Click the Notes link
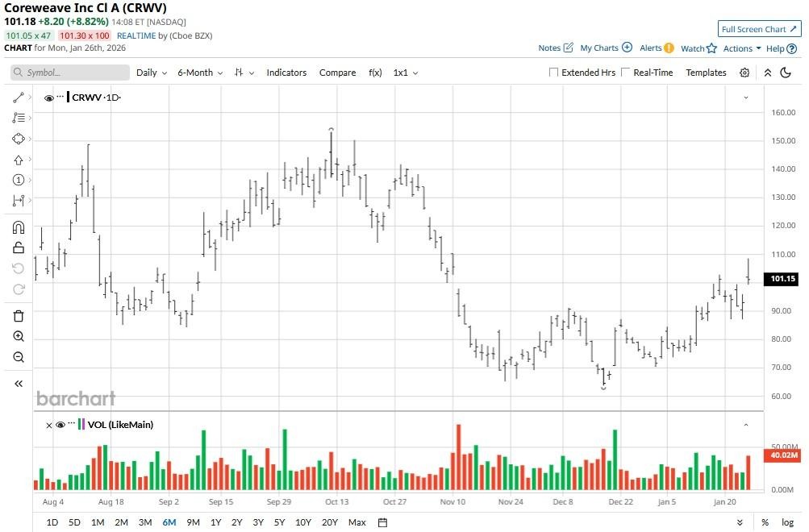Image resolution: width=809 pixels, height=532 pixels. (549, 48)
